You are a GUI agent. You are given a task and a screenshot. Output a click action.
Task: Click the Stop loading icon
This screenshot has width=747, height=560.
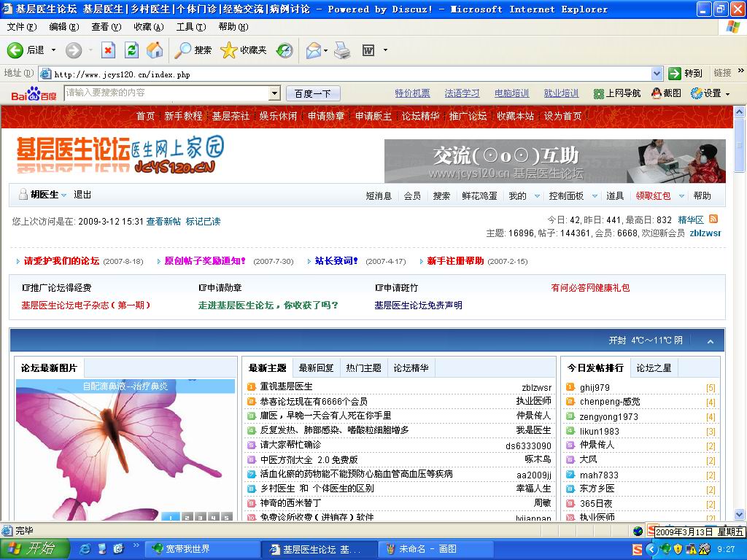tap(108, 50)
